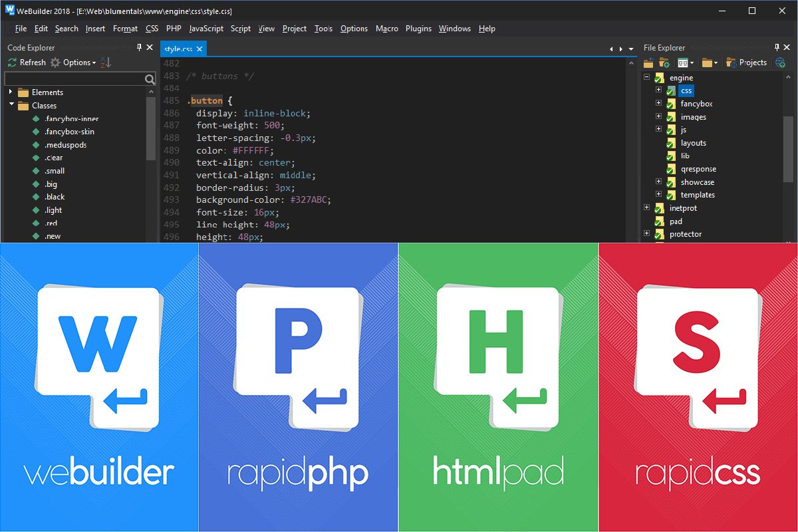
Task: Expand the templates folder node
Action: 658,195
